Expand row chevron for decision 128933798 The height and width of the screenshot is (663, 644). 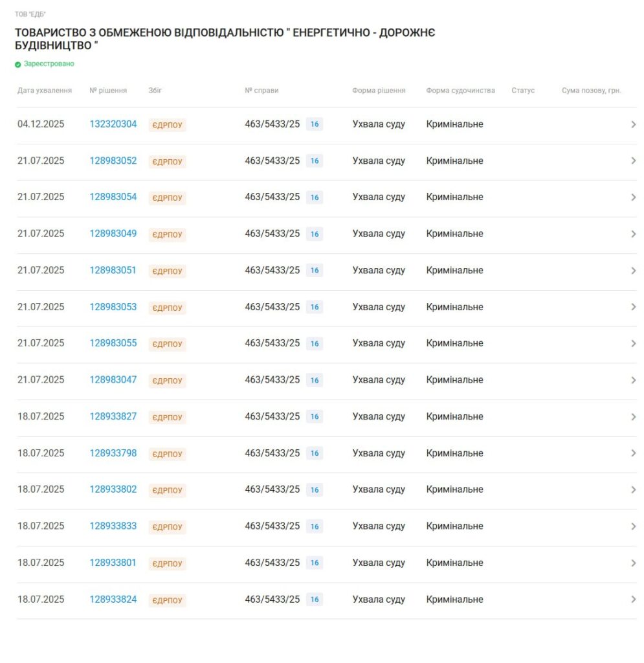pyautogui.click(x=634, y=453)
